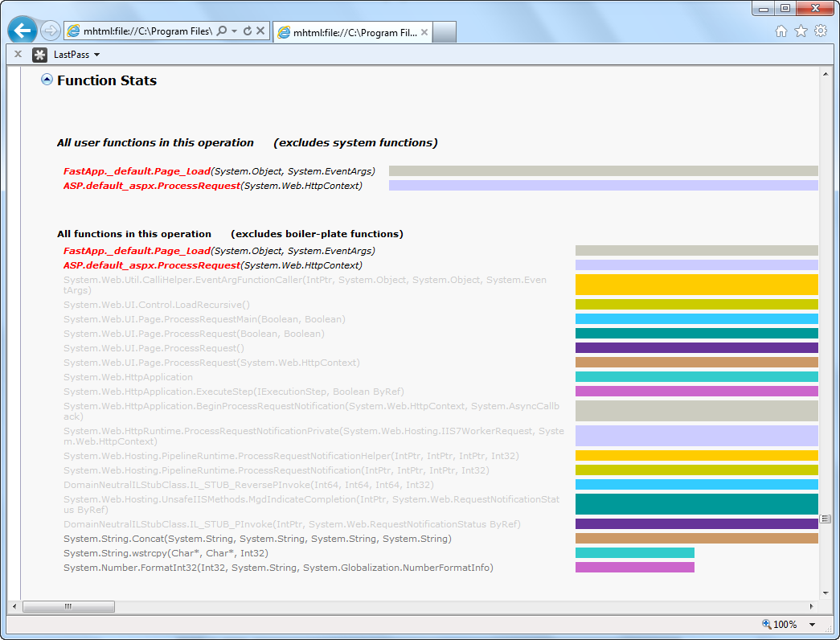Open the Tools gear menu
The image size is (840, 640).
(x=820, y=29)
